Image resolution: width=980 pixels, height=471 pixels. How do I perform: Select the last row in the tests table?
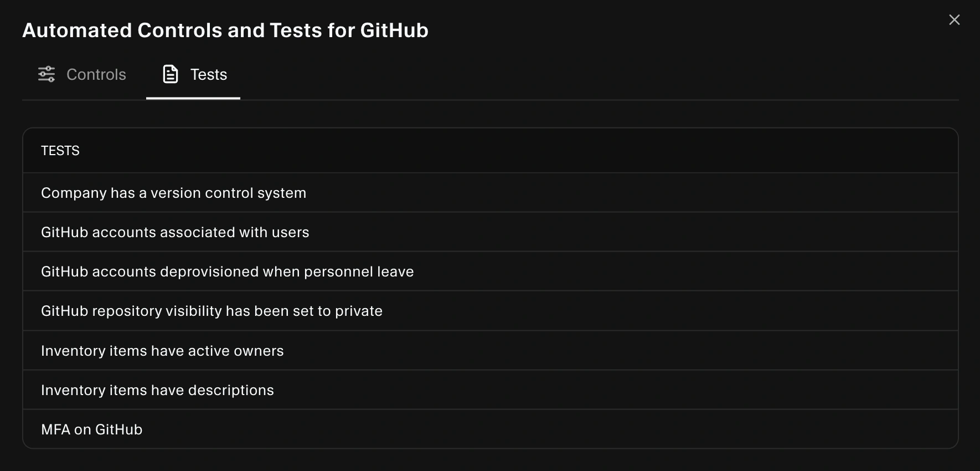point(490,429)
